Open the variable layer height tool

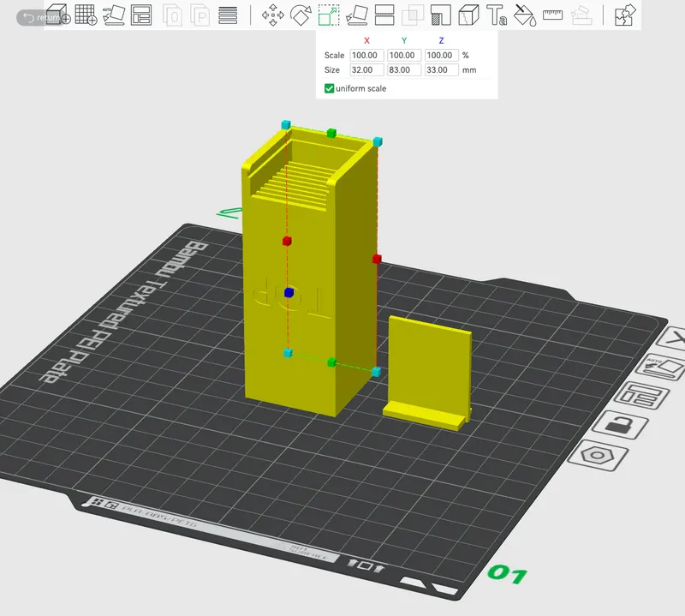(x=228, y=15)
